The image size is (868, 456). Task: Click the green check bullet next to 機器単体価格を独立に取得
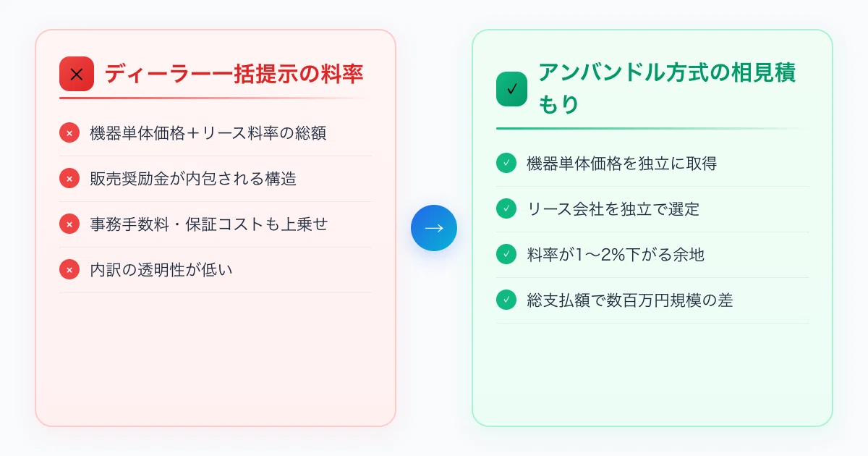(x=506, y=164)
